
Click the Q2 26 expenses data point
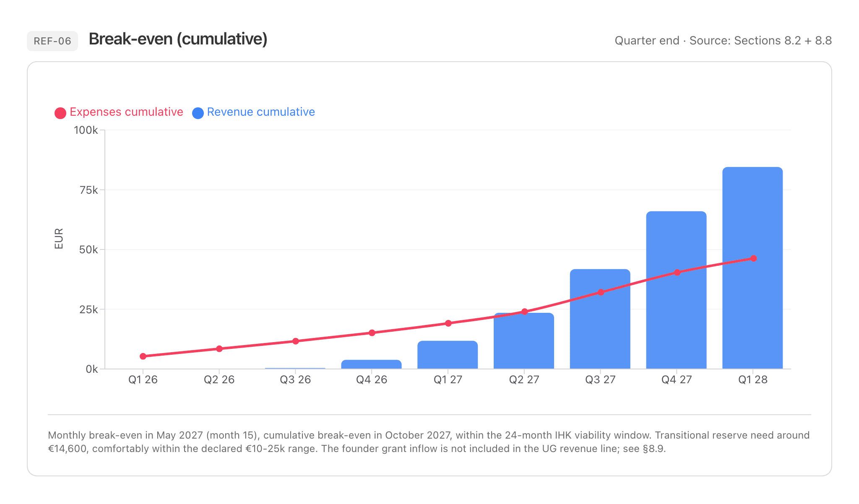click(219, 349)
